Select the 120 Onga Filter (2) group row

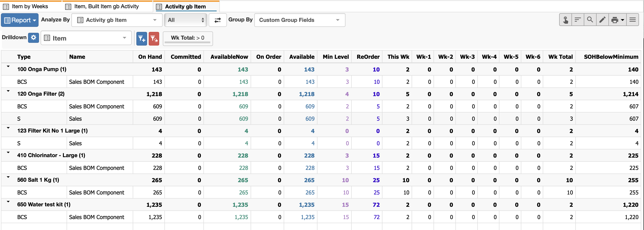click(321, 94)
